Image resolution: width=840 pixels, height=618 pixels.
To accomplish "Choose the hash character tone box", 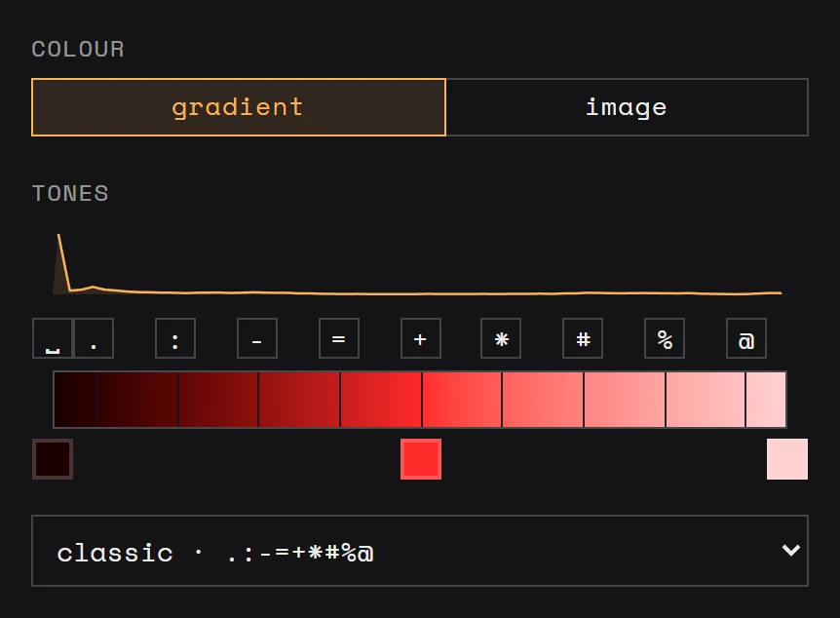I will (583, 338).
